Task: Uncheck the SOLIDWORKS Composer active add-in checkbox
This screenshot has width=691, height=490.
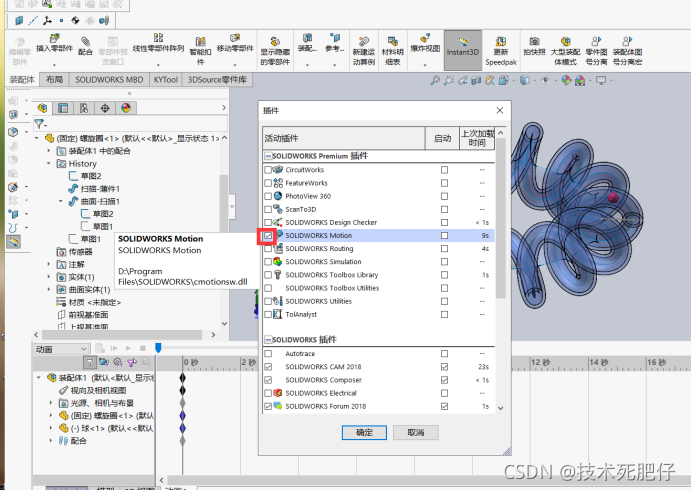Action: tap(268, 380)
